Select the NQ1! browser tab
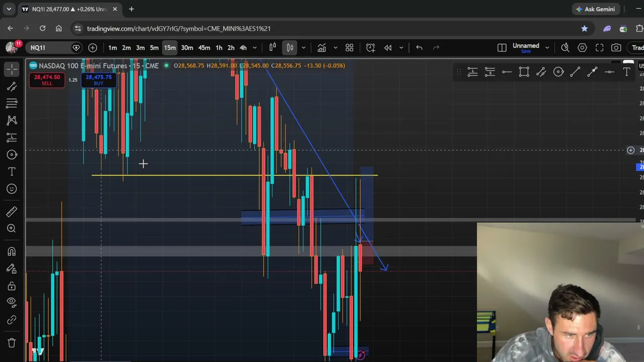The height and width of the screenshot is (362, 644). (x=70, y=9)
